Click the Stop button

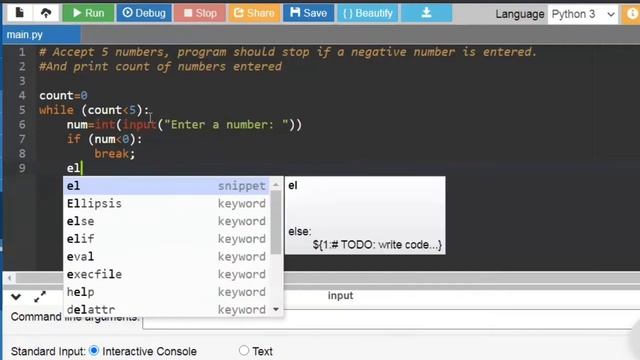(200, 13)
